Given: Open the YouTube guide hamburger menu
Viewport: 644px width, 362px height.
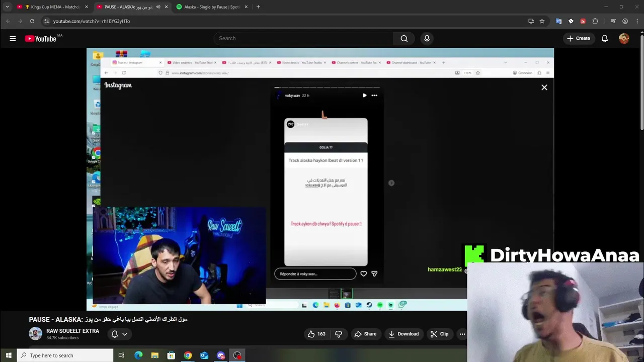Looking at the screenshot, I should click(13, 38).
